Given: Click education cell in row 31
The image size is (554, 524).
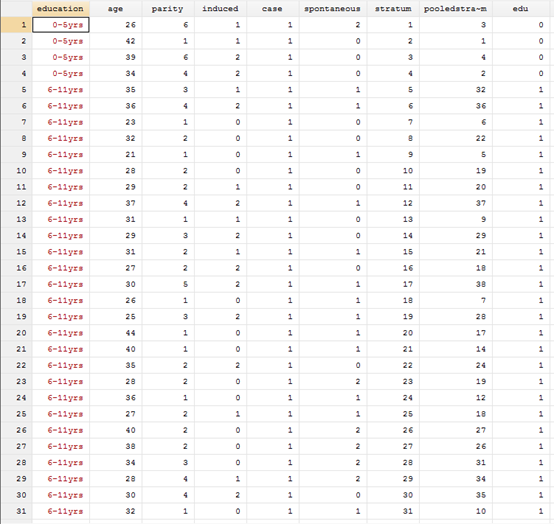Looking at the screenshot, I should 61,511.
